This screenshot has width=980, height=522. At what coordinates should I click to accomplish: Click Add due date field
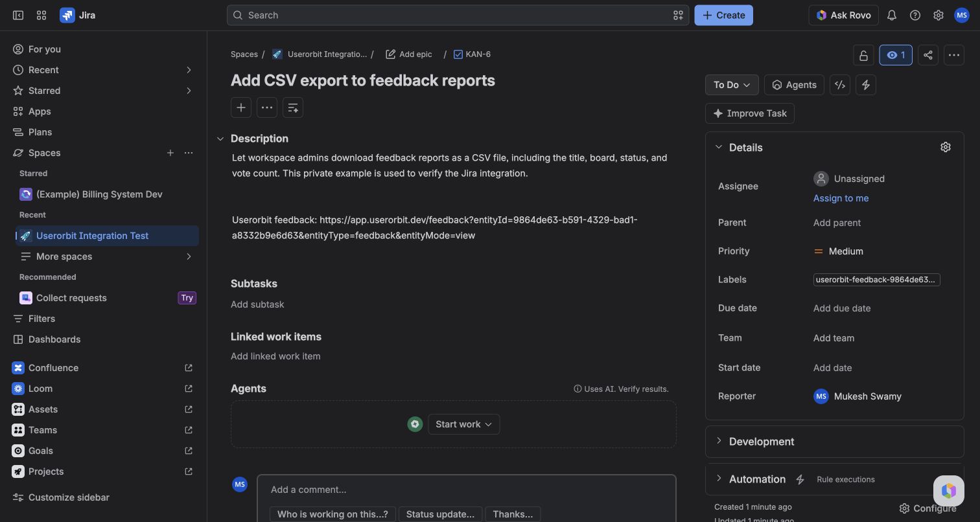point(842,308)
